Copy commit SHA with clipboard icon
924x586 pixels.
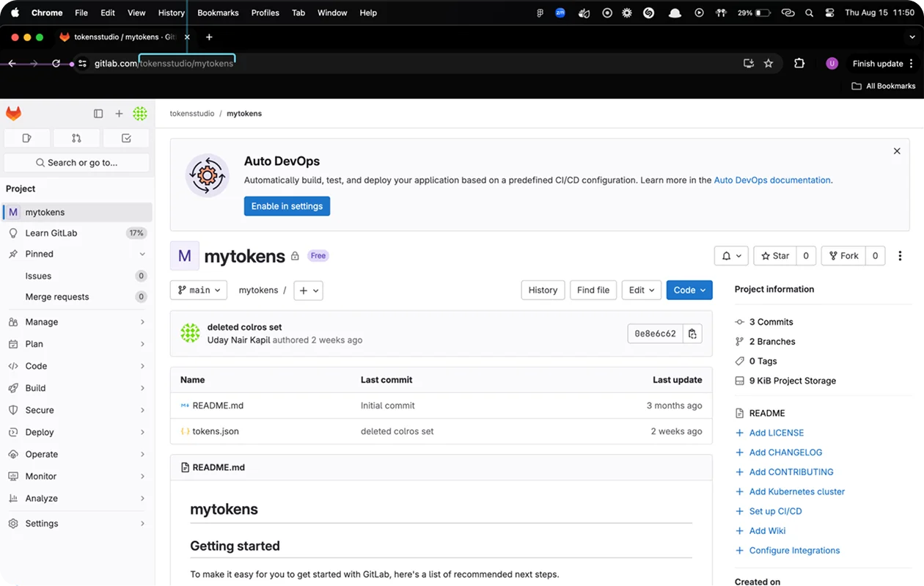coord(692,334)
